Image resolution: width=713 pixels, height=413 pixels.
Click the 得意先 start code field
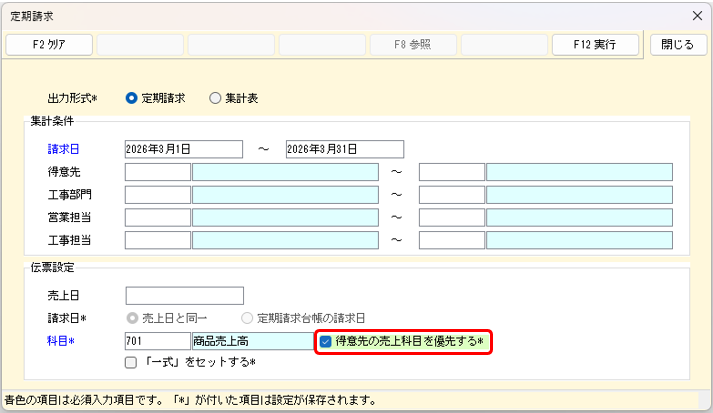[158, 172]
